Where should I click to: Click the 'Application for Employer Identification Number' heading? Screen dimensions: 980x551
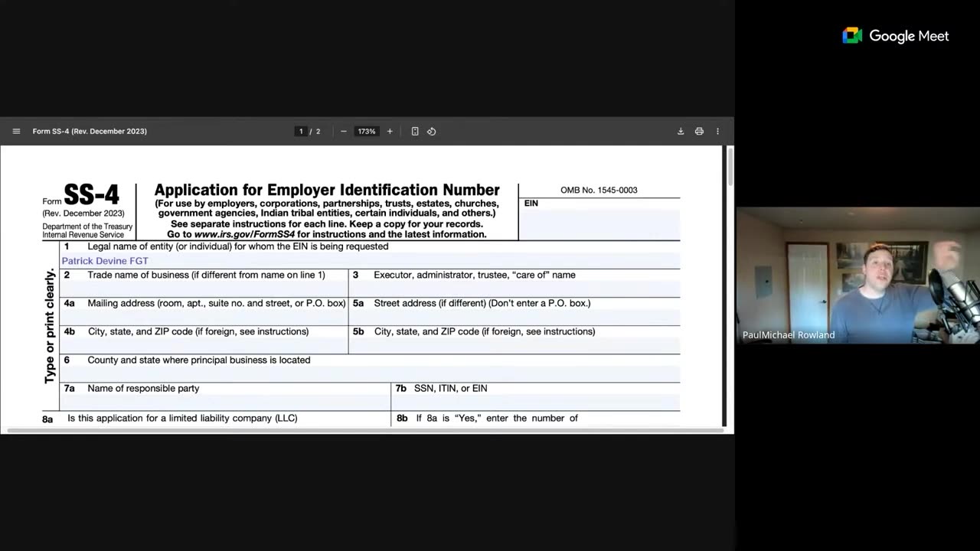(x=327, y=190)
